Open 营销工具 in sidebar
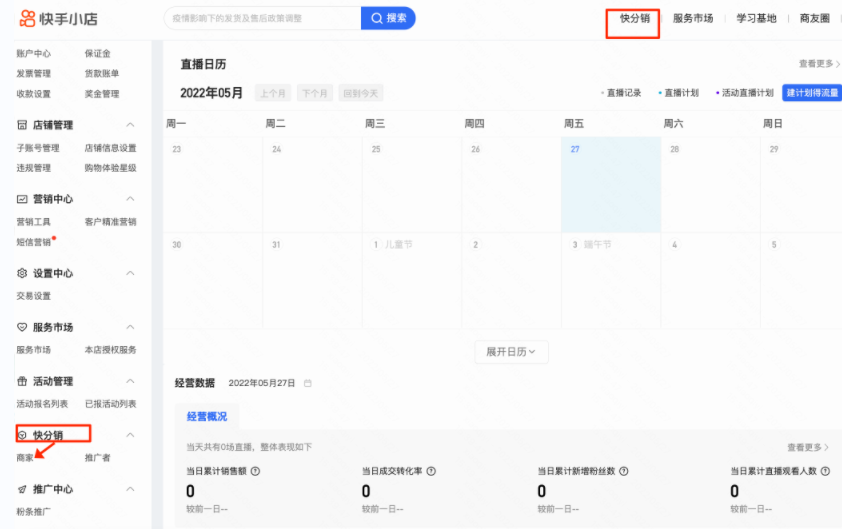The width and height of the screenshot is (842, 529). coord(33,222)
